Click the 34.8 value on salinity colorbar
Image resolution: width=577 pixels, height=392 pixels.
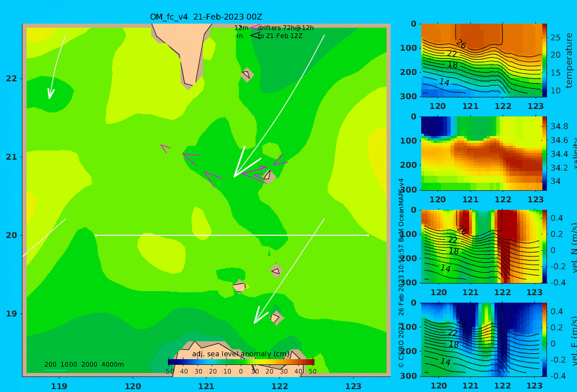point(559,126)
